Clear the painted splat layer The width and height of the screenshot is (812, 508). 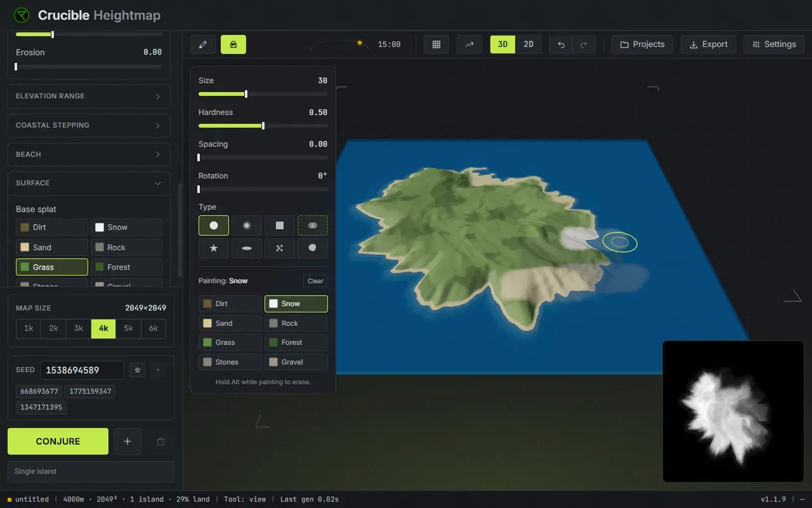[x=315, y=281]
